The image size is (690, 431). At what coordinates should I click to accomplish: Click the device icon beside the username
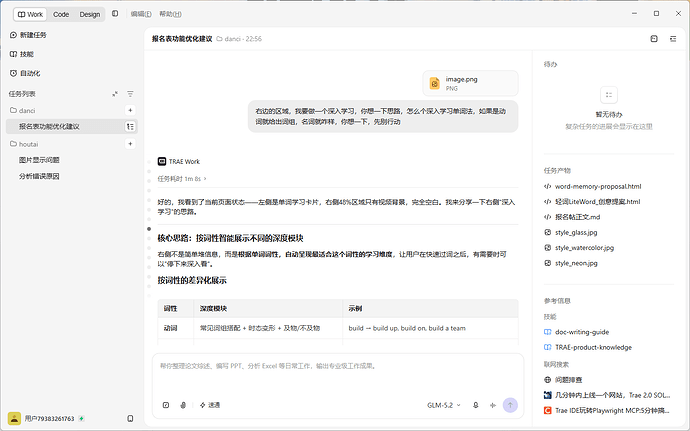(130, 418)
